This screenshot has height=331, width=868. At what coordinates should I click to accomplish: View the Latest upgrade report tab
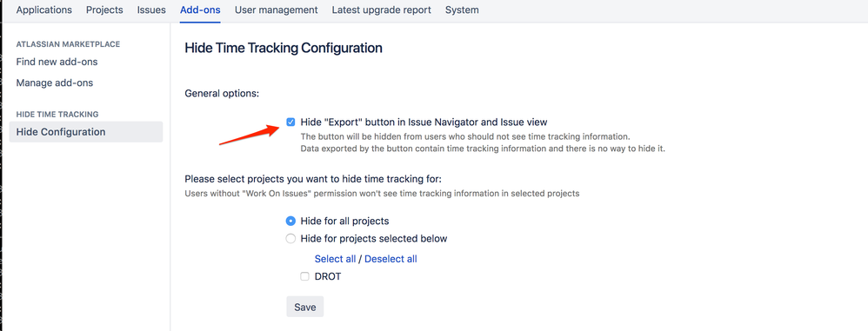pyautogui.click(x=382, y=10)
